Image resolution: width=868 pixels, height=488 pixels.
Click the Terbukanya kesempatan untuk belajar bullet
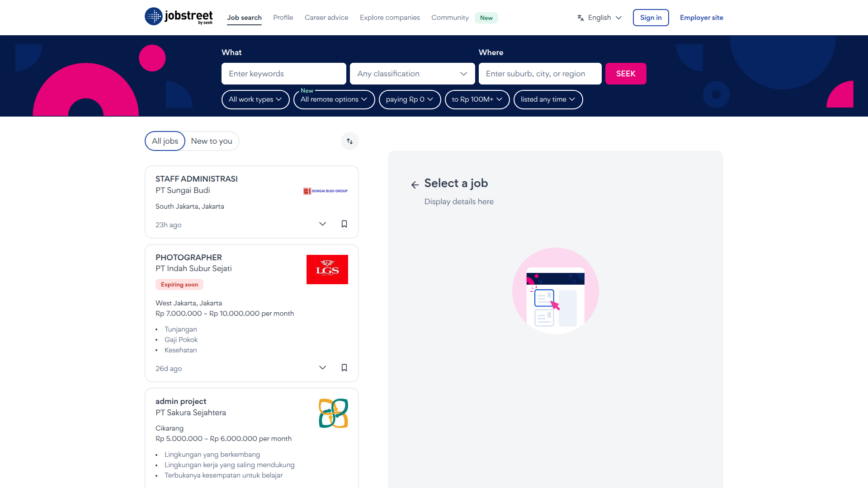(x=224, y=475)
